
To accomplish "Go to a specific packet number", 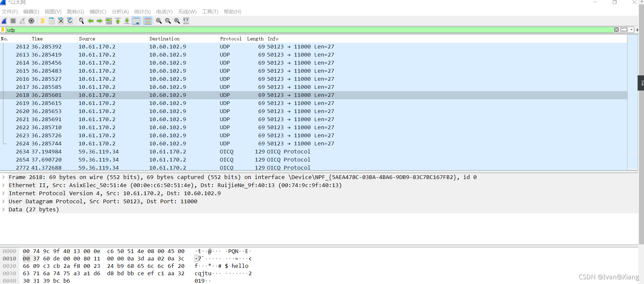I will [109, 21].
